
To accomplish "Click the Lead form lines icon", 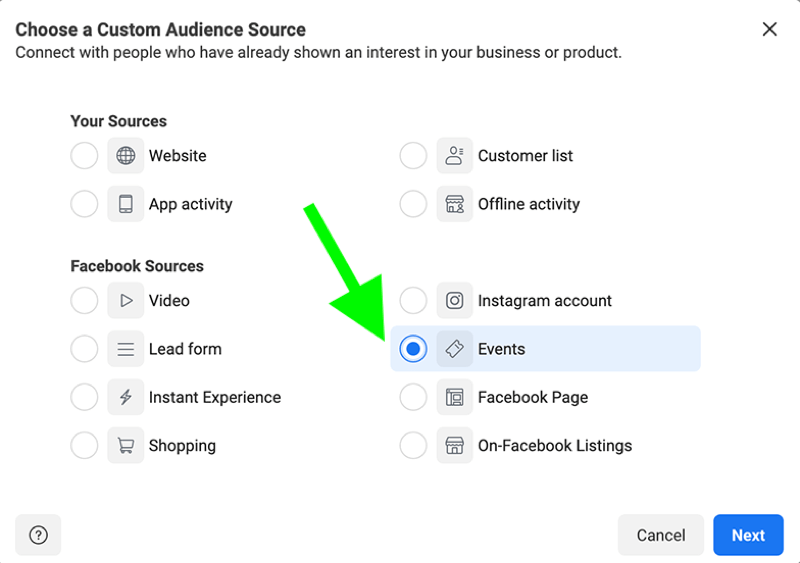I will point(126,349).
